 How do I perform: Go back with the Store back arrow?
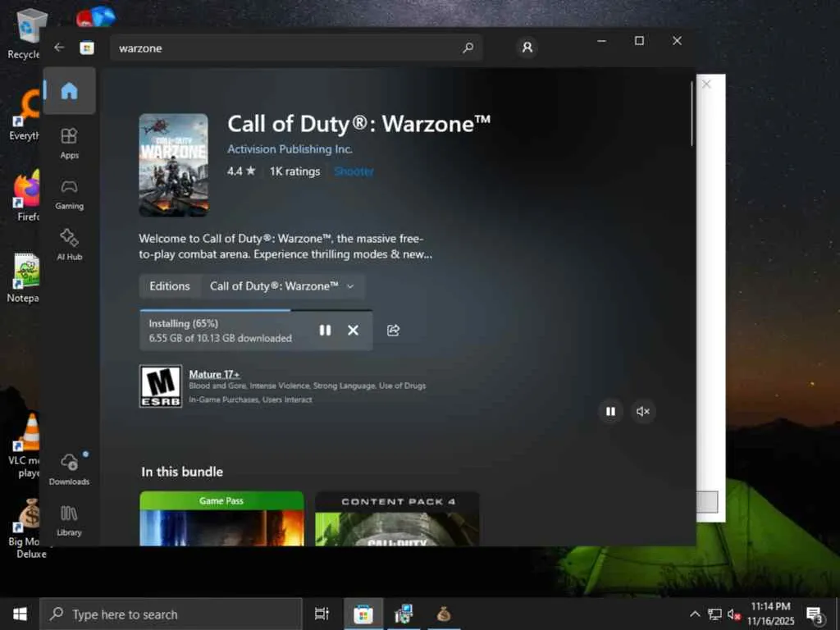(59, 48)
